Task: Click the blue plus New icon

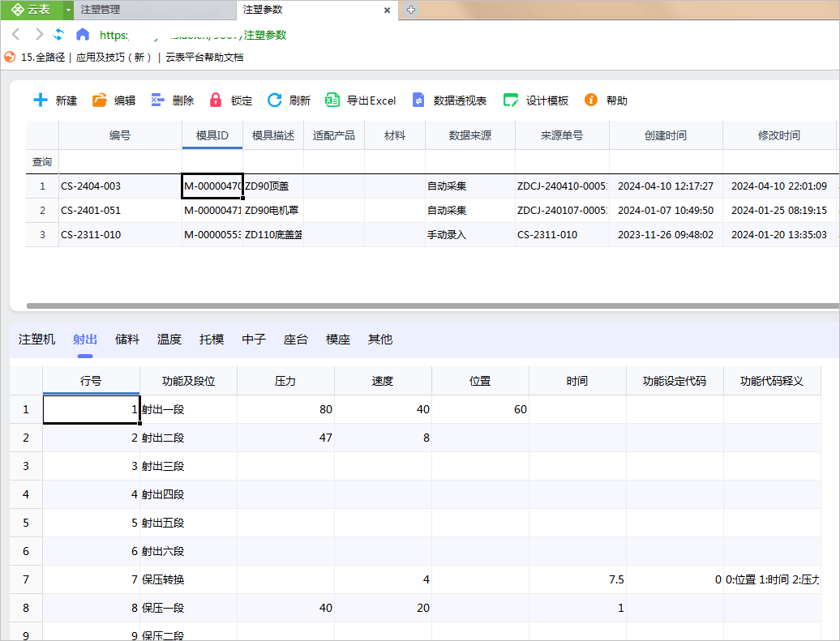Action: click(41, 100)
